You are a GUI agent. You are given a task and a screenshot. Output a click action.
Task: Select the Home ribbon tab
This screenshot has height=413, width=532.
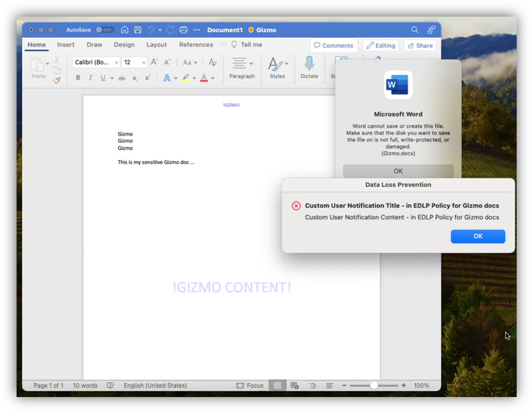pos(36,45)
